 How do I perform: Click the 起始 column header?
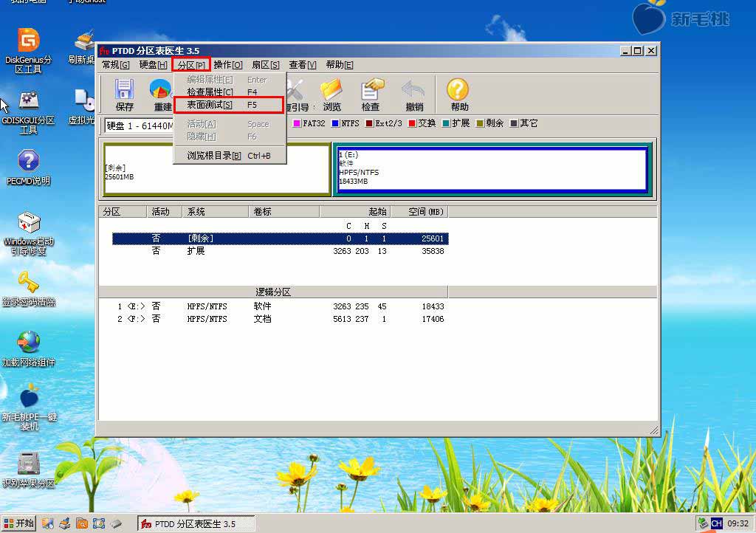tap(355, 212)
